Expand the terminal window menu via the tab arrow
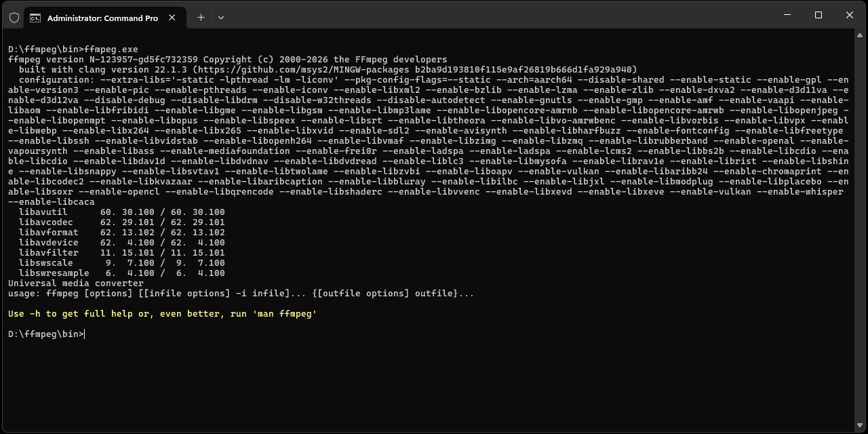This screenshot has width=868, height=434. click(x=220, y=17)
